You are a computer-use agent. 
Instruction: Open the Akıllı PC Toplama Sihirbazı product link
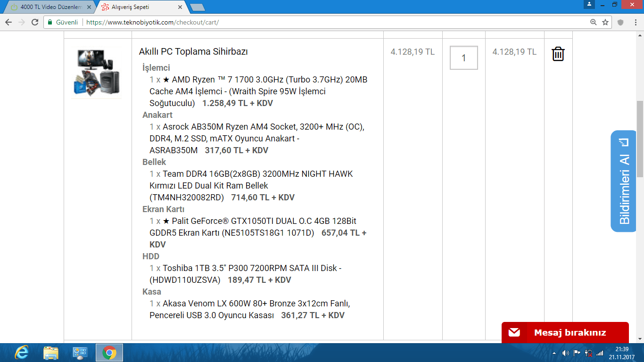193,52
